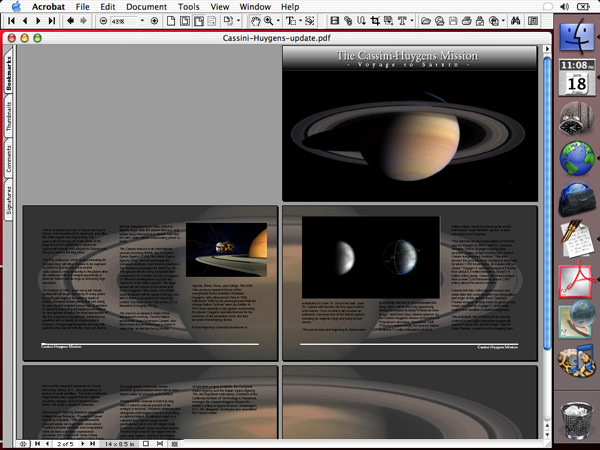Expand the TouchUp tool dropdown arrow
Image resolution: width=600 pixels, height=450 pixels.
[x=412, y=21]
